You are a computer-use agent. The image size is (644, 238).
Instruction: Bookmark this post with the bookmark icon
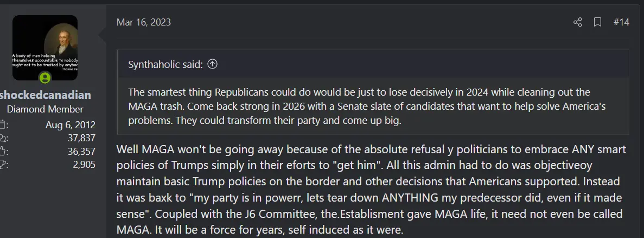597,22
